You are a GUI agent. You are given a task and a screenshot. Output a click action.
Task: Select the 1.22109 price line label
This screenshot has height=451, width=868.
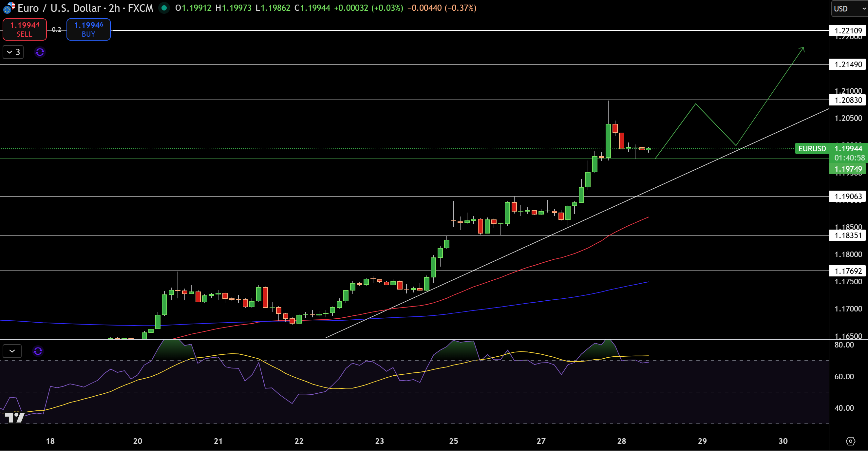coord(848,31)
